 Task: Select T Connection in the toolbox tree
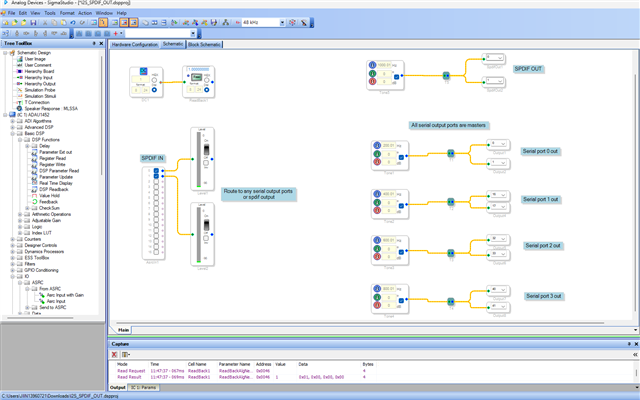pos(37,102)
